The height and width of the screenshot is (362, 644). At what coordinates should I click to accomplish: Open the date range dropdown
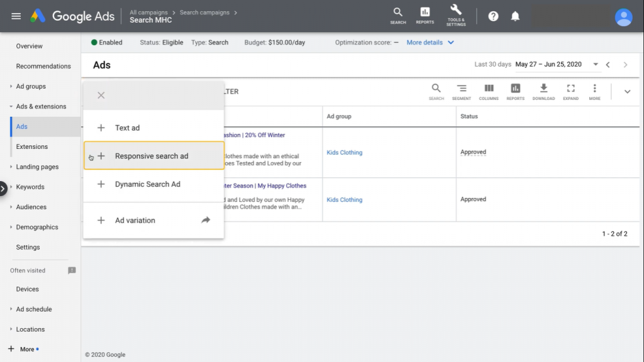click(x=595, y=65)
